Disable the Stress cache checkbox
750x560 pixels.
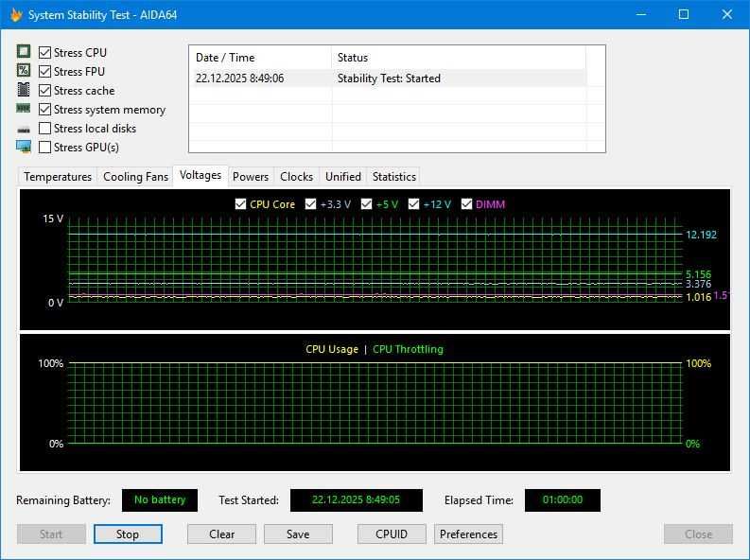(x=44, y=91)
